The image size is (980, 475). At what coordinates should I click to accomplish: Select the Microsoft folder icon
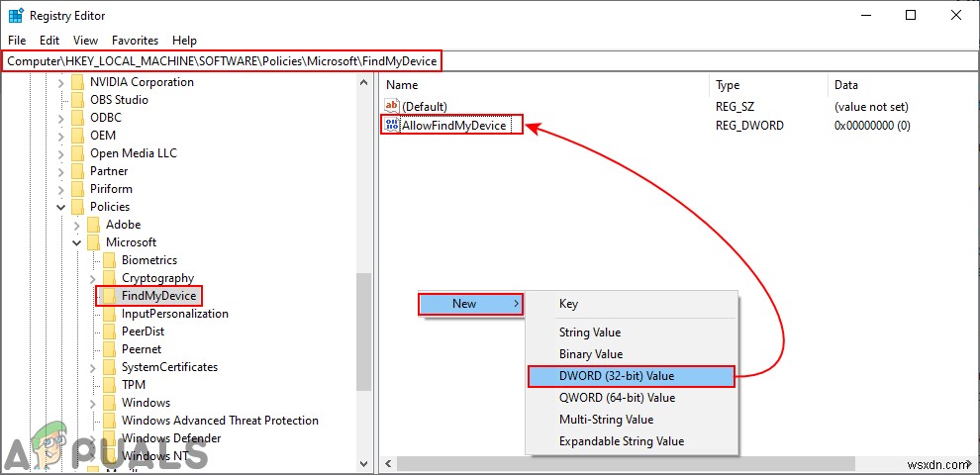pos(93,242)
